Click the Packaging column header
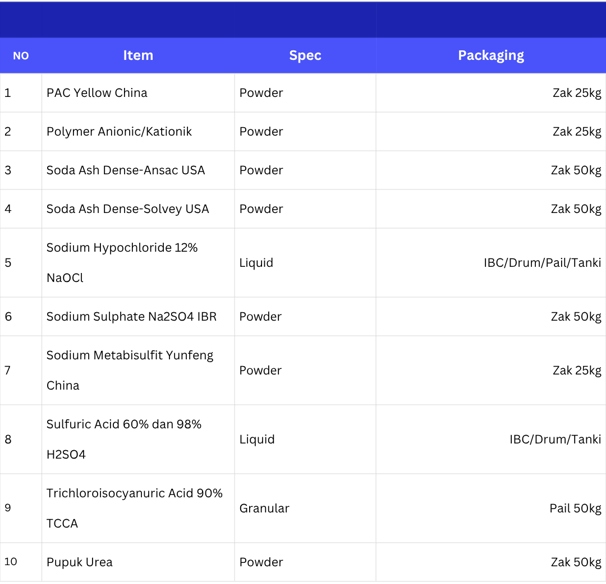Image resolution: width=606 pixels, height=584 pixels. coord(491,55)
